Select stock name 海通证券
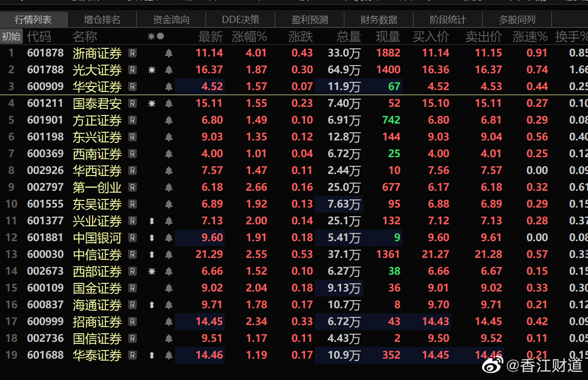Image resolution: width=588 pixels, height=380 pixels. [x=97, y=305]
